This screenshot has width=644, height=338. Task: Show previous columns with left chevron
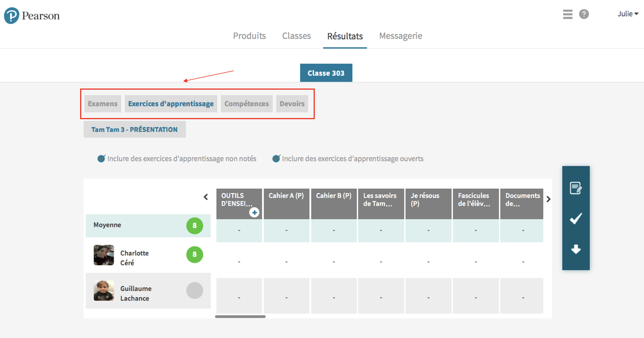point(206,197)
